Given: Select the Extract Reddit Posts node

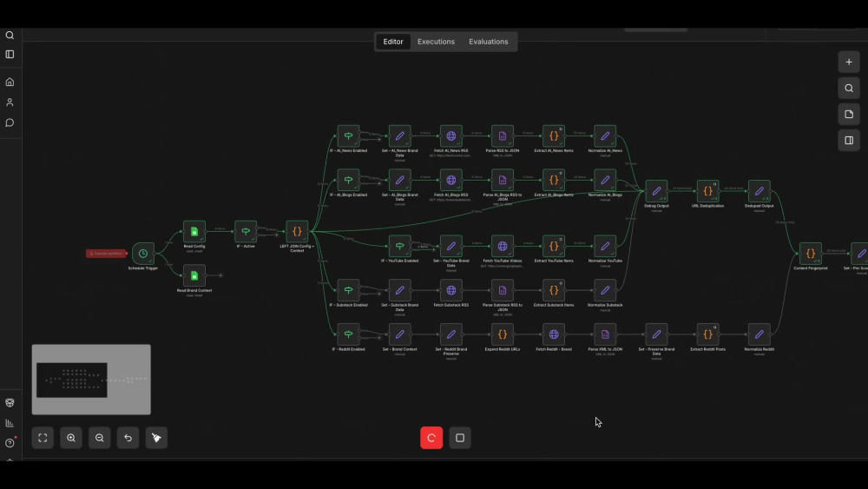Looking at the screenshot, I should (x=707, y=334).
